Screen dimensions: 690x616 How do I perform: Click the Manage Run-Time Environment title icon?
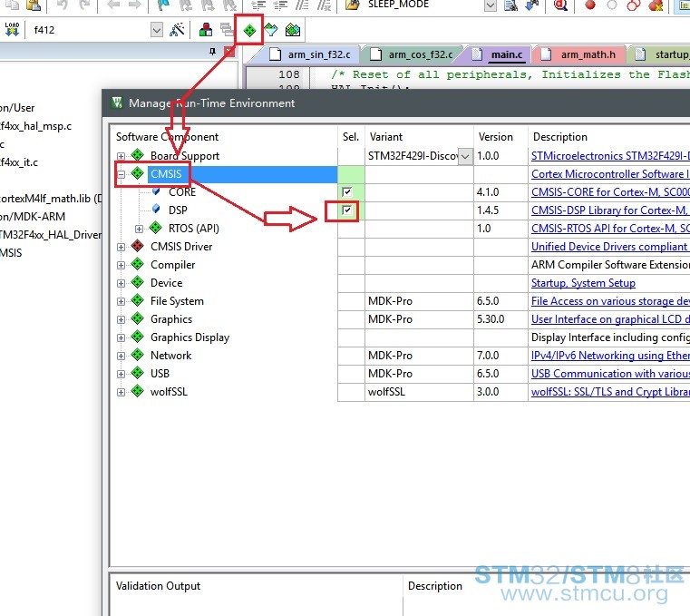pos(117,103)
